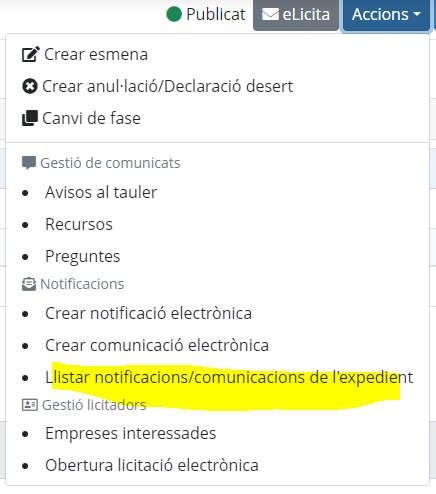Choose Crear notificació electrònica
The height and width of the screenshot is (494, 436).
tap(149, 313)
